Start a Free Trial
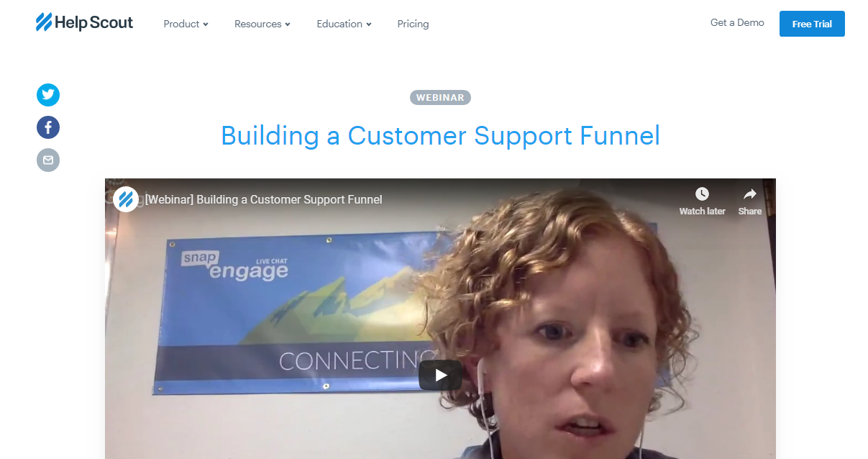The height and width of the screenshot is (459, 868). click(x=812, y=24)
